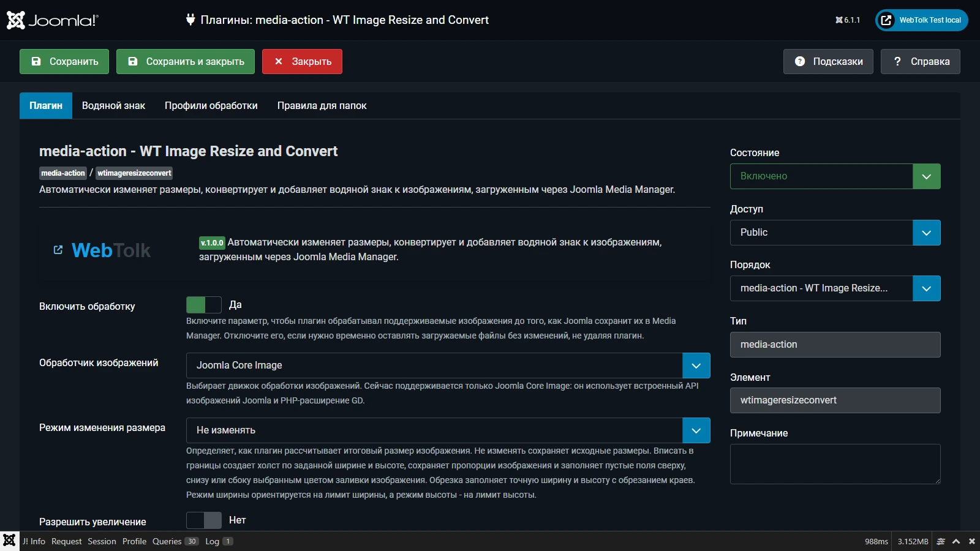The width and height of the screenshot is (980, 551).
Task: Open the WebTolk logo link
Action: click(111, 250)
